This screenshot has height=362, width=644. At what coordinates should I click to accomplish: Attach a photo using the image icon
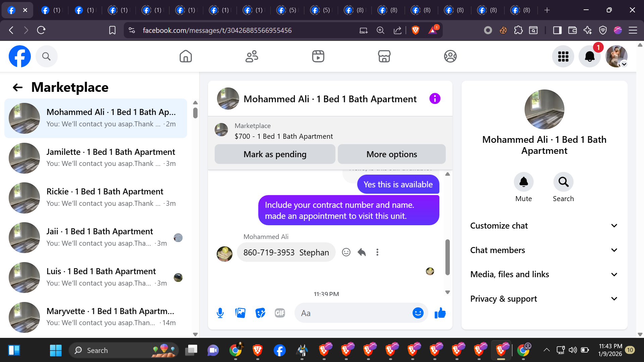point(240,313)
